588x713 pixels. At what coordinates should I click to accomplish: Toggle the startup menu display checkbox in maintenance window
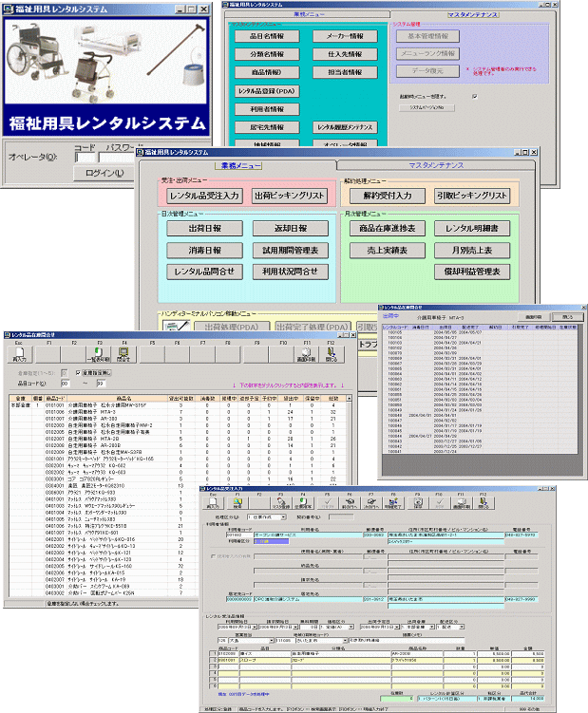(x=475, y=97)
